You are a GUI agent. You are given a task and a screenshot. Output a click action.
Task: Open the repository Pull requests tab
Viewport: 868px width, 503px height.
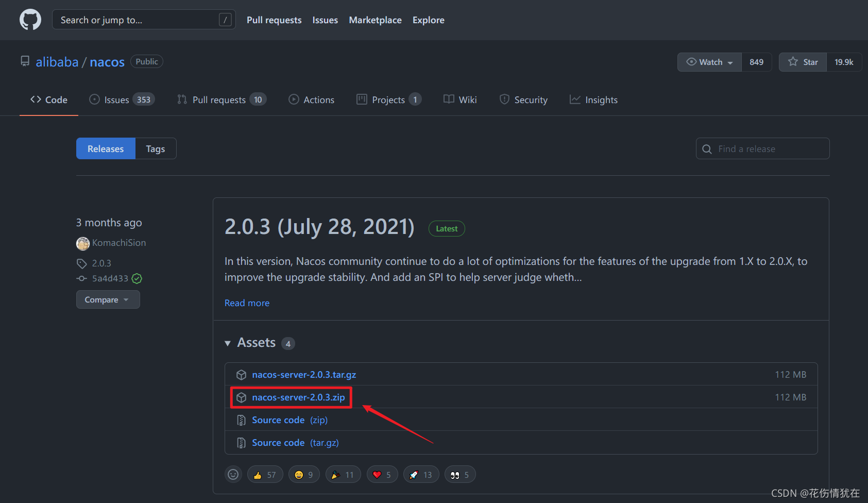[222, 99]
